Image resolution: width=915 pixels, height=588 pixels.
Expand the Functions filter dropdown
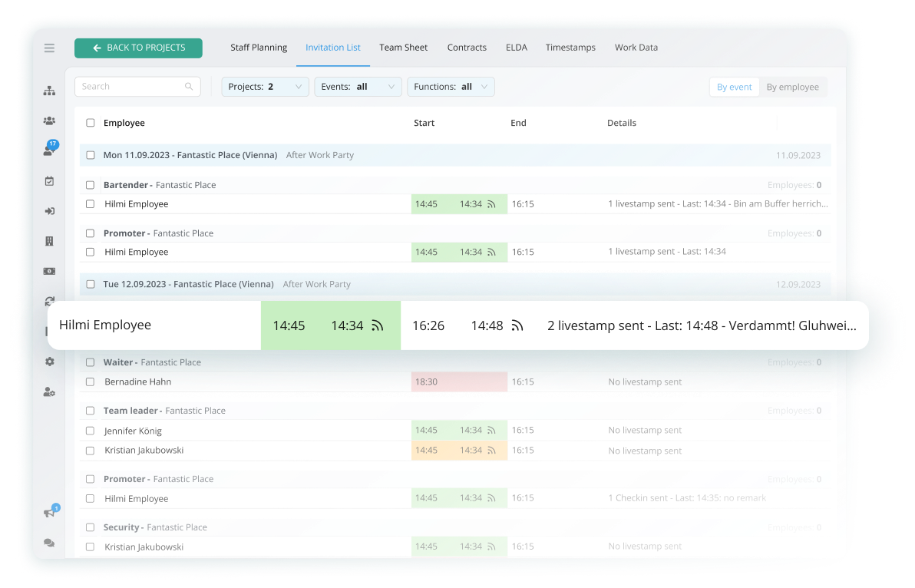point(451,87)
